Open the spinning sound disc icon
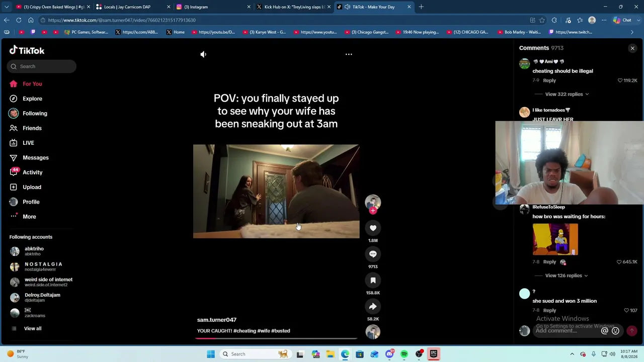644x362 pixels. 373,332
